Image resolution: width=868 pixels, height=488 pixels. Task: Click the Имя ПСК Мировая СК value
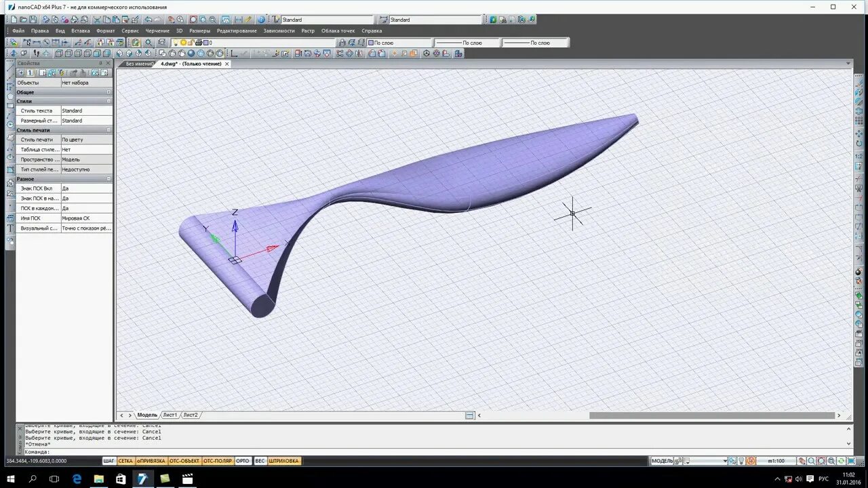click(86, 218)
